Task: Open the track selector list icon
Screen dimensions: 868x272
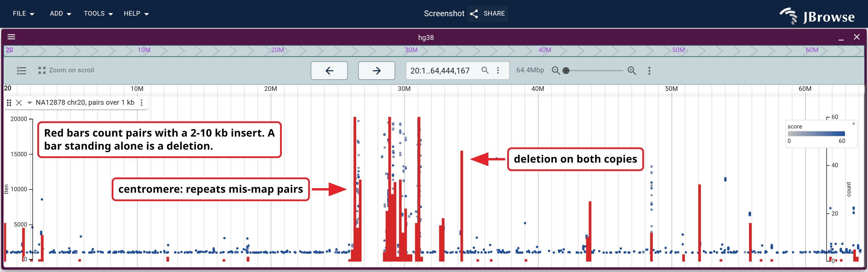Action: (22, 70)
